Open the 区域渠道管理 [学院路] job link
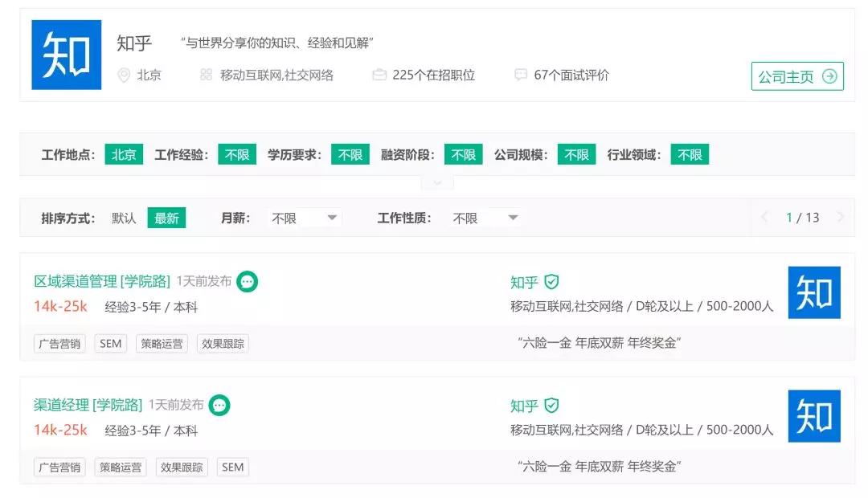Image resolution: width=868 pixels, height=498 pixels. [102, 281]
